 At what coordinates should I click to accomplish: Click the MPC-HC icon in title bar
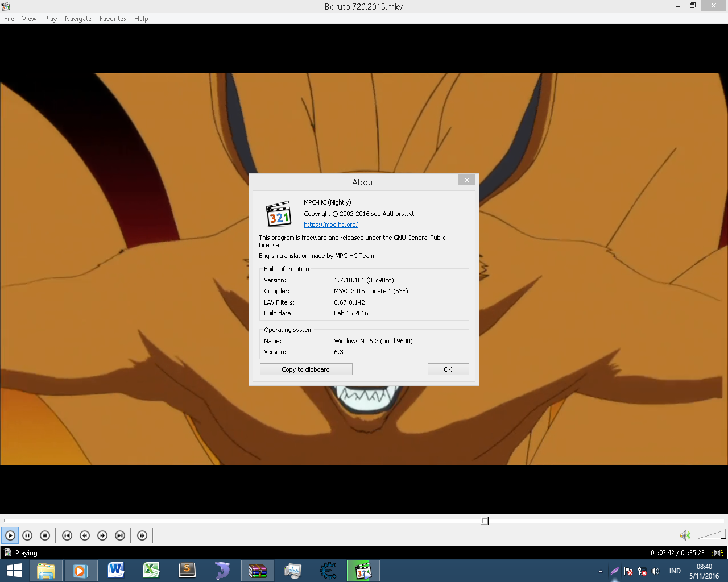[x=6, y=6]
